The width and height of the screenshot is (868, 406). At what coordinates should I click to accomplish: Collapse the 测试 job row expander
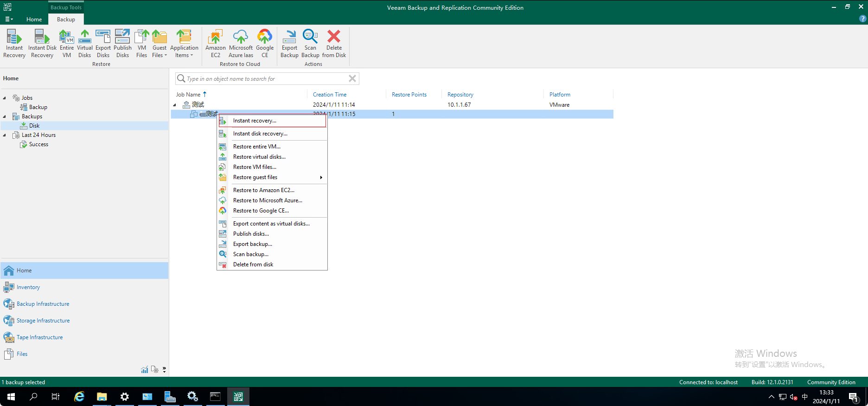(175, 105)
